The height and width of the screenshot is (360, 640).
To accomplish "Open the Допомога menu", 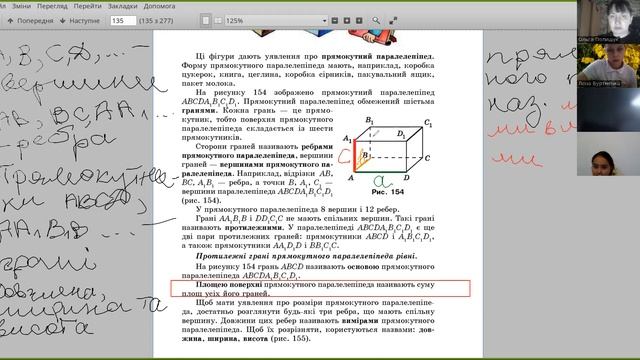I will point(160,6).
